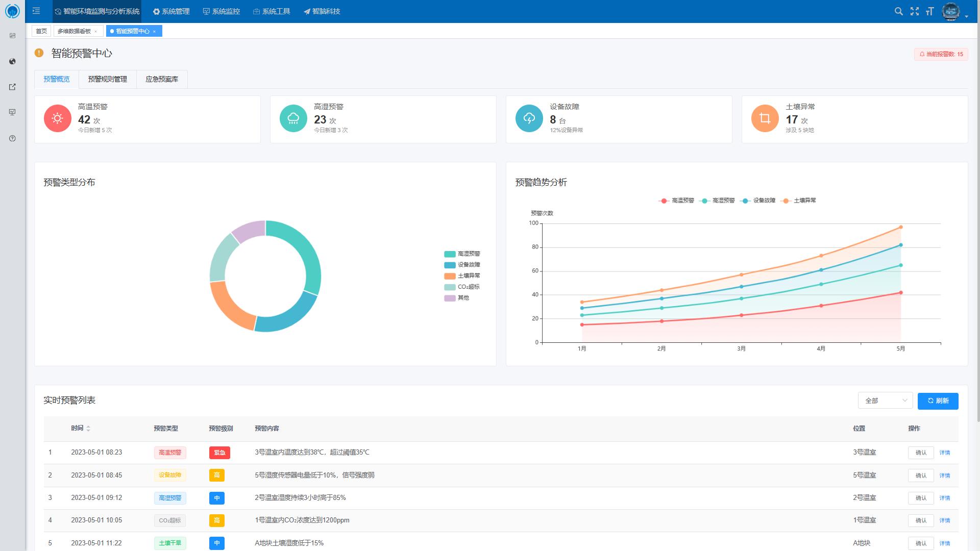Click the globe icon in left sidebar
Image resolution: width=980 pixels, height=551 pixels.
point(12,61)
